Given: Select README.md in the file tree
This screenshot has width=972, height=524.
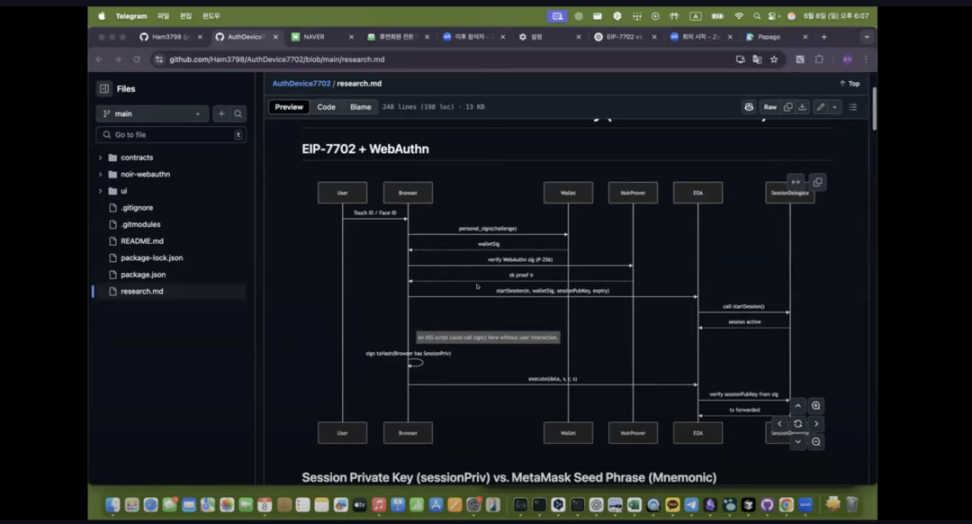Looking at the screenshot, I should pos(142,241).
